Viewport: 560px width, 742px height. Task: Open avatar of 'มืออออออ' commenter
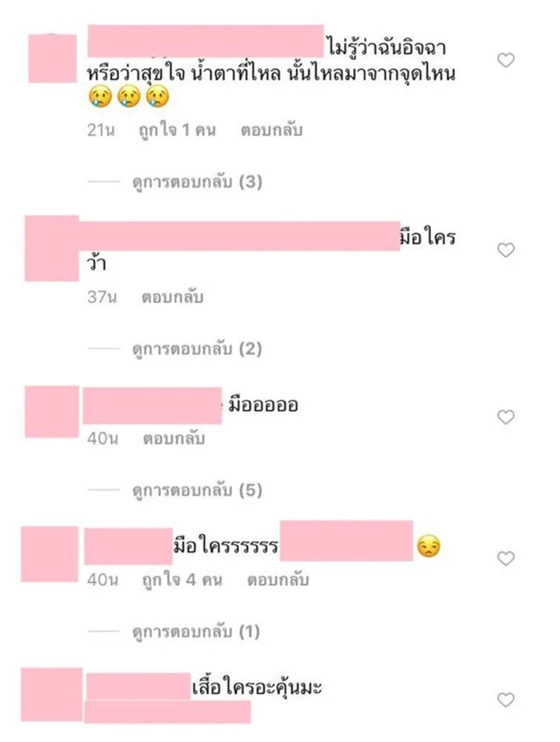52,411
